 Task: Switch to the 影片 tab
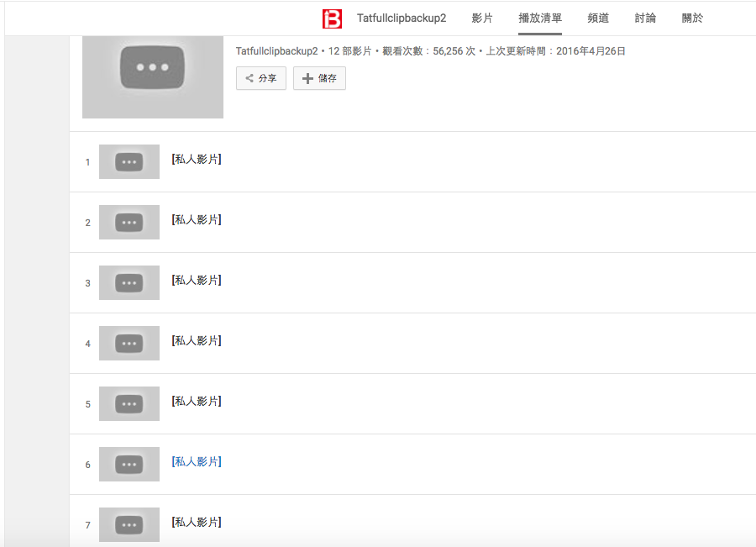point(482,18)
